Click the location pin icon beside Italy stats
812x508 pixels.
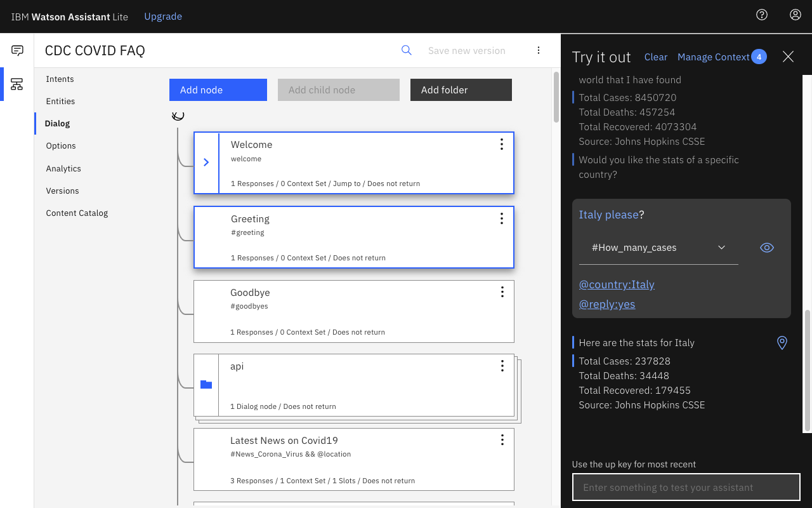[782, 343]
